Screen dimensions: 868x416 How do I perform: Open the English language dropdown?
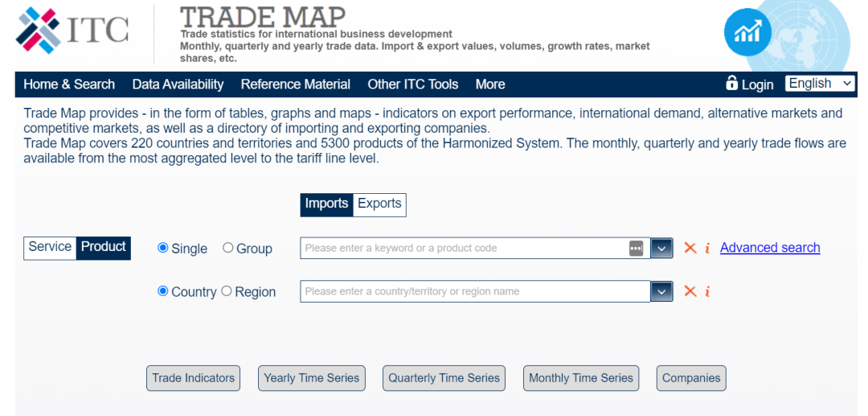pyautogui.click(x=820, y=84)
